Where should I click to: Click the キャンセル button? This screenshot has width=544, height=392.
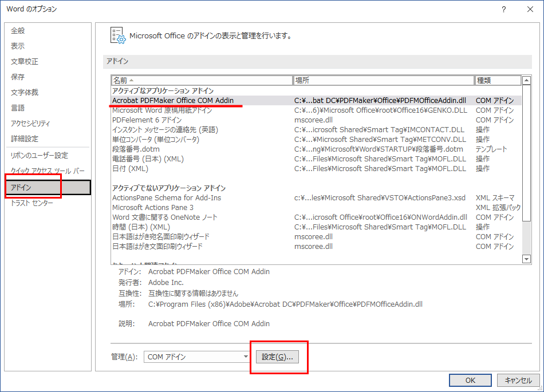coord(518,380)
